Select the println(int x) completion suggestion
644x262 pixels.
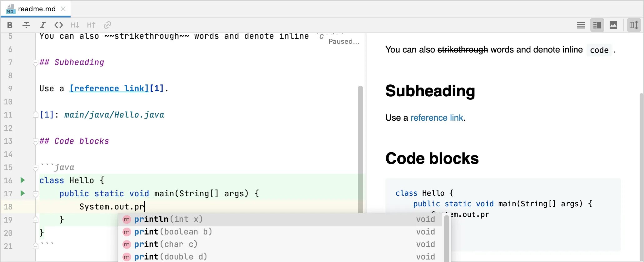pyautogui.click(x=280, y=219)
